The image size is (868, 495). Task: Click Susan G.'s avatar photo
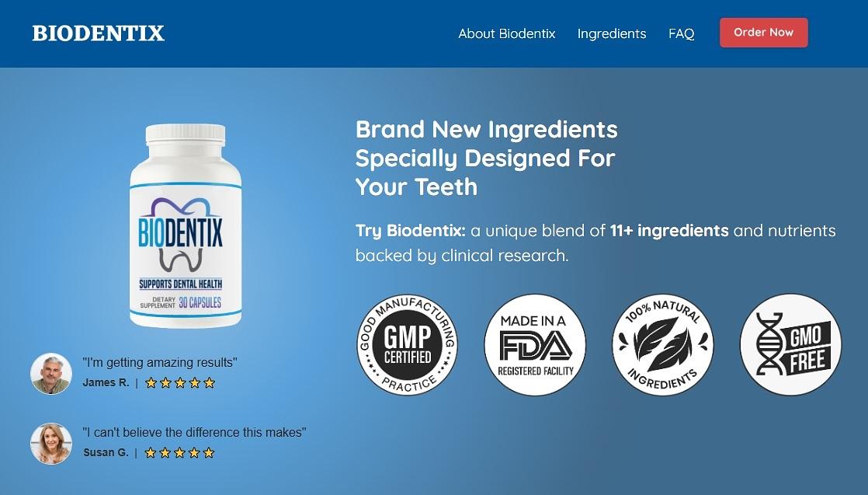(x=51, y=444)
